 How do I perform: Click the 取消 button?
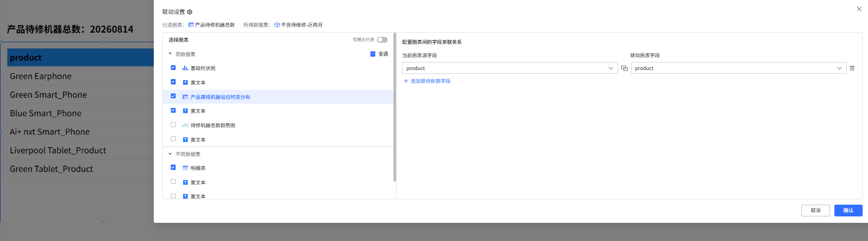[816, 211]
